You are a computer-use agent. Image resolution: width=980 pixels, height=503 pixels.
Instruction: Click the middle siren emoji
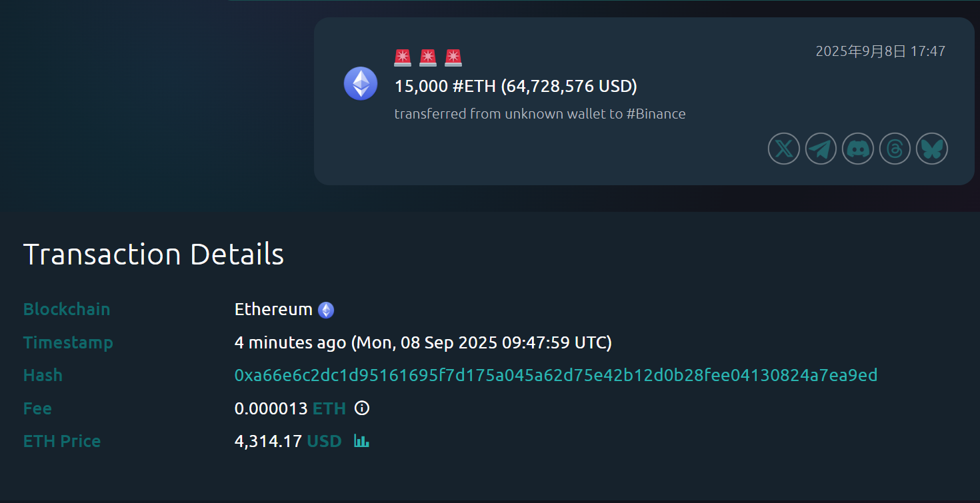(x=428, y=57)
